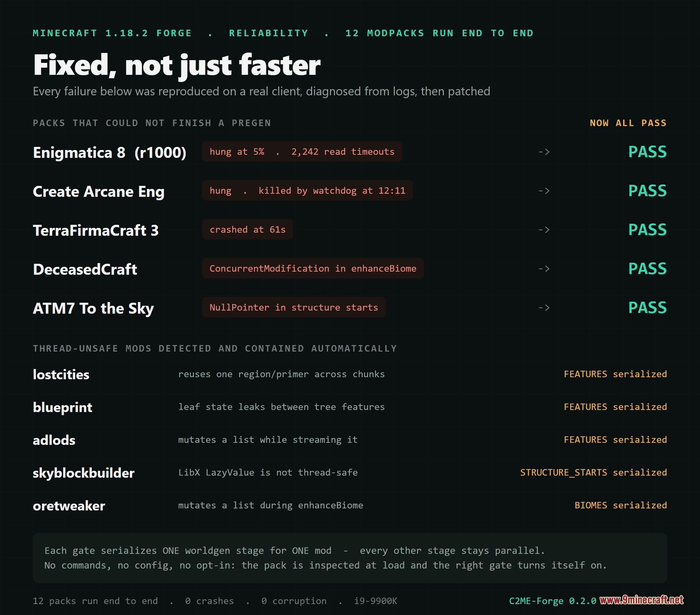Click the footer text "12 packs run end to end"
The image size is (700, 615).
click(x=96, y=601)
